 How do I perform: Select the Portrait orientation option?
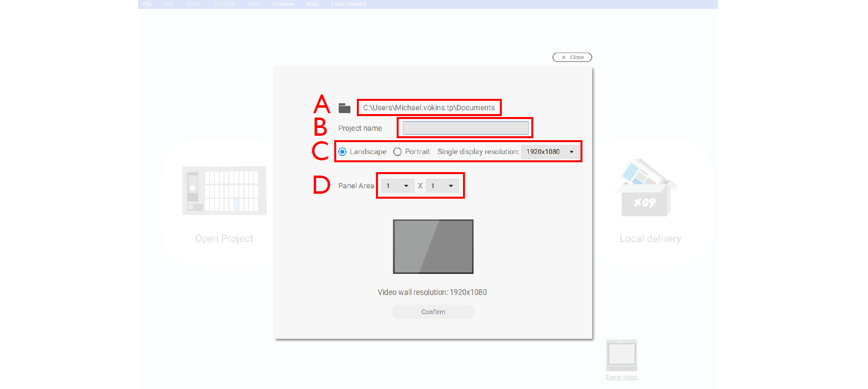point(398,152)
